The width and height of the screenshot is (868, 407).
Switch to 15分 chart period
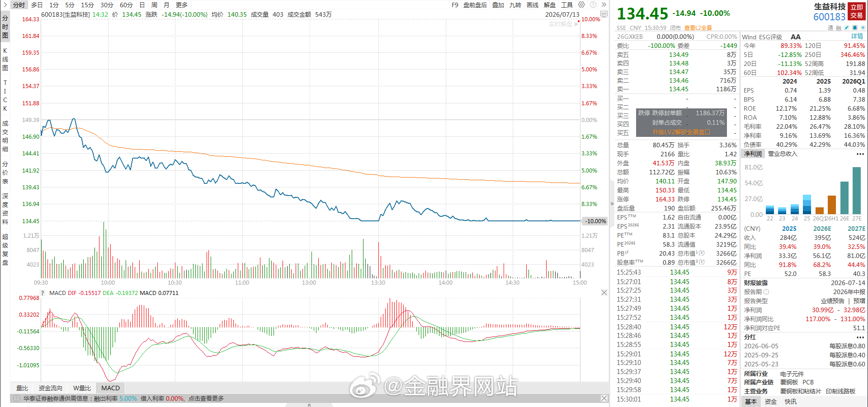(x=87, y=5)
